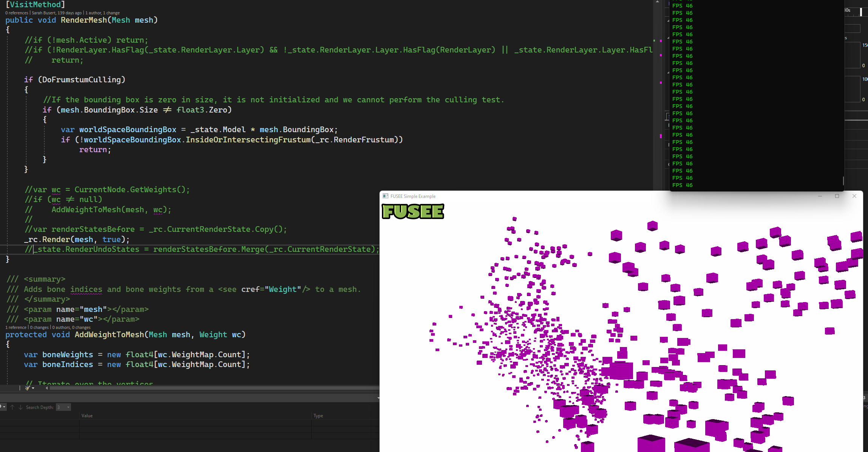Click the code cleanup broom icon
This screenshot has width=868, height=452.
pos(28,388)
